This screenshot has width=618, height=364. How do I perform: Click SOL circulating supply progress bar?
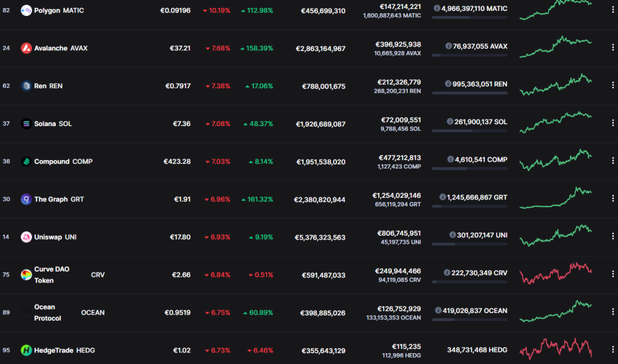[469, 131]
